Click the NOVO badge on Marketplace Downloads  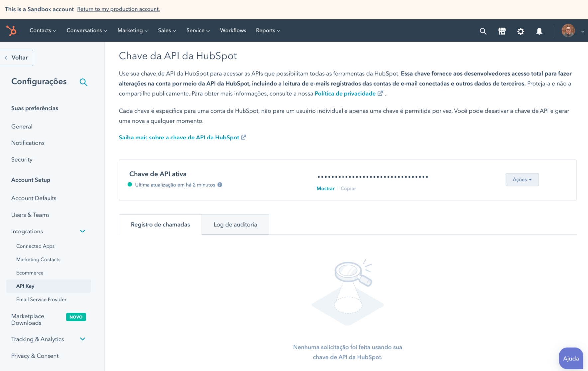[76, 317]
